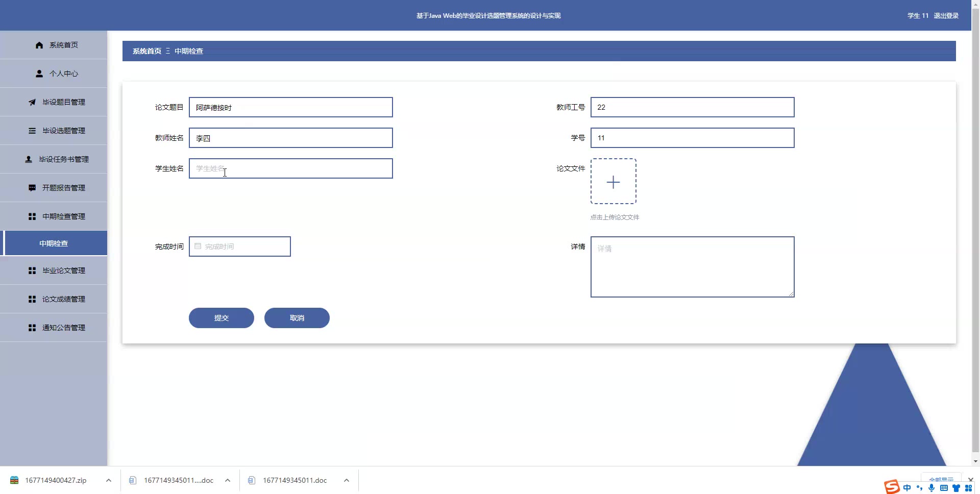Viewport: 980px width, 494px height.
Task: Click the plus icon to upload 论文文件
Action: (614, 182)
